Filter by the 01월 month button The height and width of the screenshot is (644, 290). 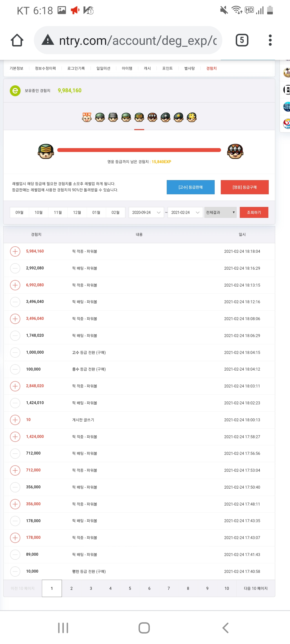[96, 213]
